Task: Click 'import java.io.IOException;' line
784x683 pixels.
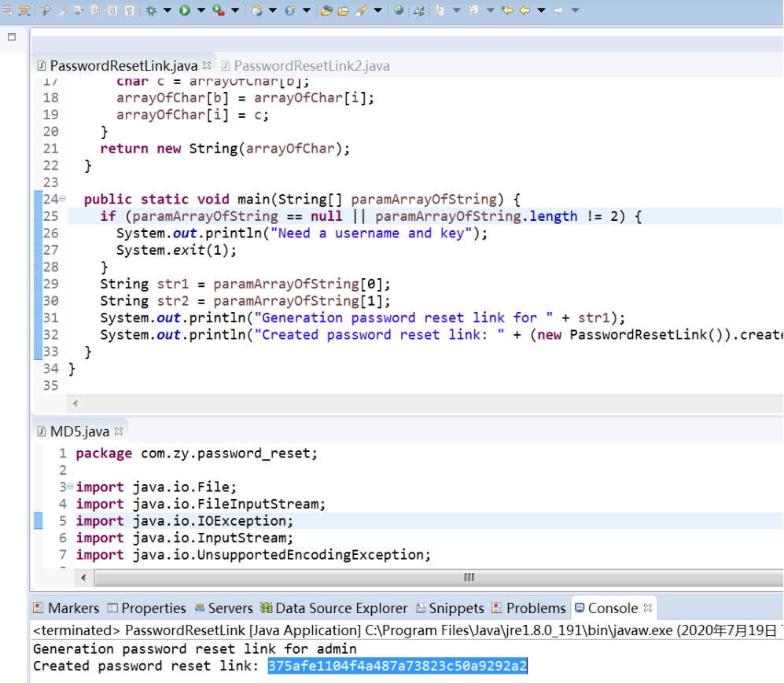Action: pos(185,520)
